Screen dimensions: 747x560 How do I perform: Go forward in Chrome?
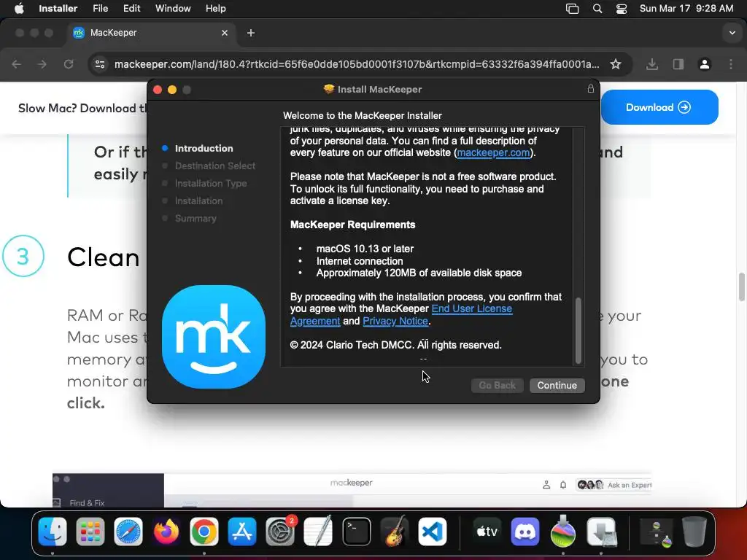pos(42,64)
